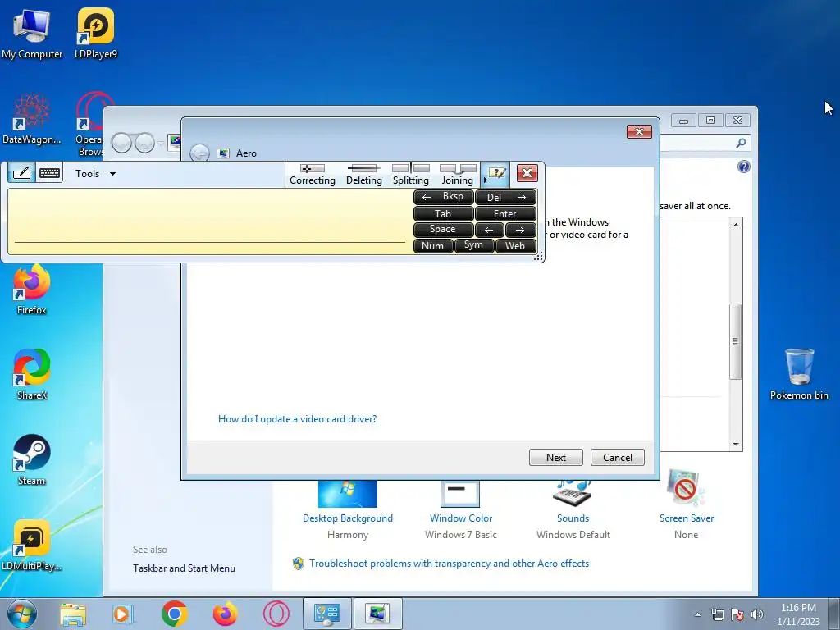Click the Window Color link text
The width and height of the screenshot is (840, 630).
tap(461, 518)
